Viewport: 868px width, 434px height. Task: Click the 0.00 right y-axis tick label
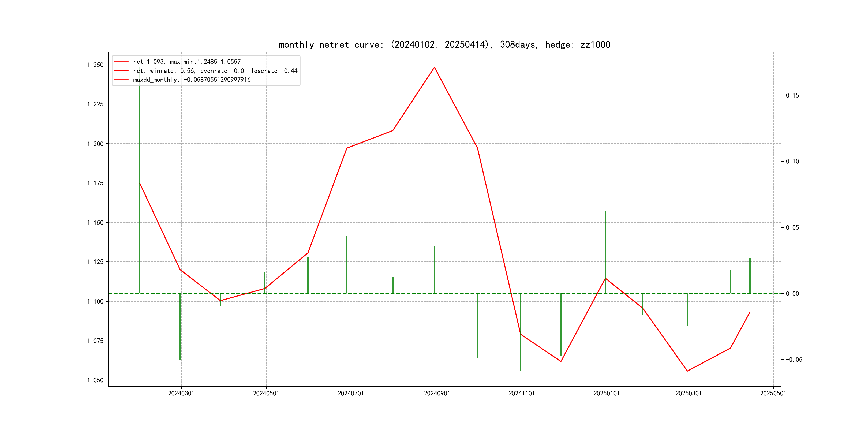pyautogui.click(x=792, y=294)
